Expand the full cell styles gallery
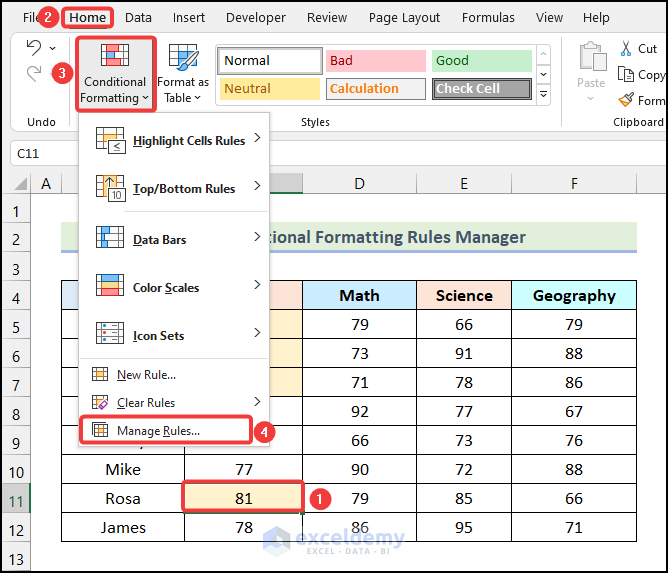The width and height of the screenshot is (668, 573). tap(544, 94)
